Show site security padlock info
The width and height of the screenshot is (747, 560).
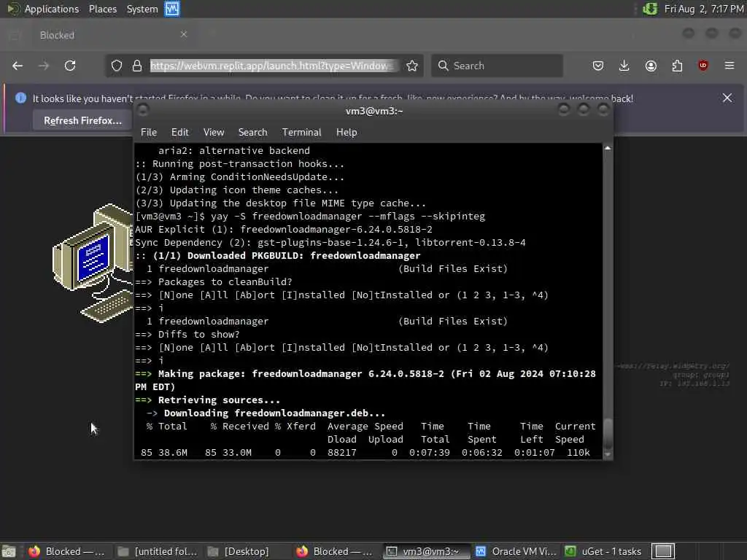tap(137, 66)
